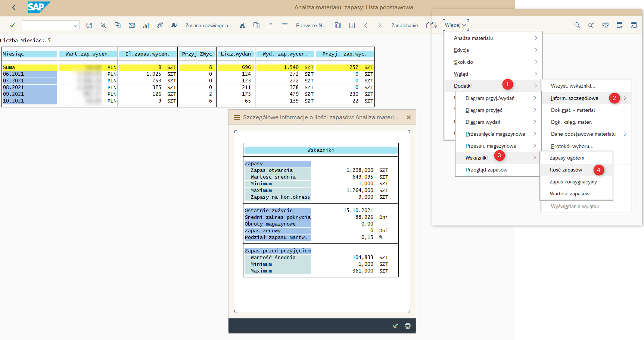
Task: Select Ilość zapasów from the submenu
Action: pyautogui.click(x=566, y=170)
